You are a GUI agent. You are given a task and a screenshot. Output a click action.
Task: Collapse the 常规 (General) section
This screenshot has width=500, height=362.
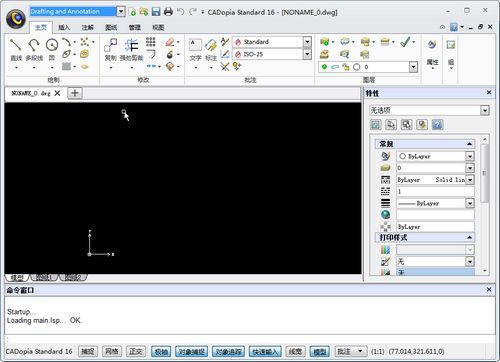pyautogui.click(x=469, y=144)
